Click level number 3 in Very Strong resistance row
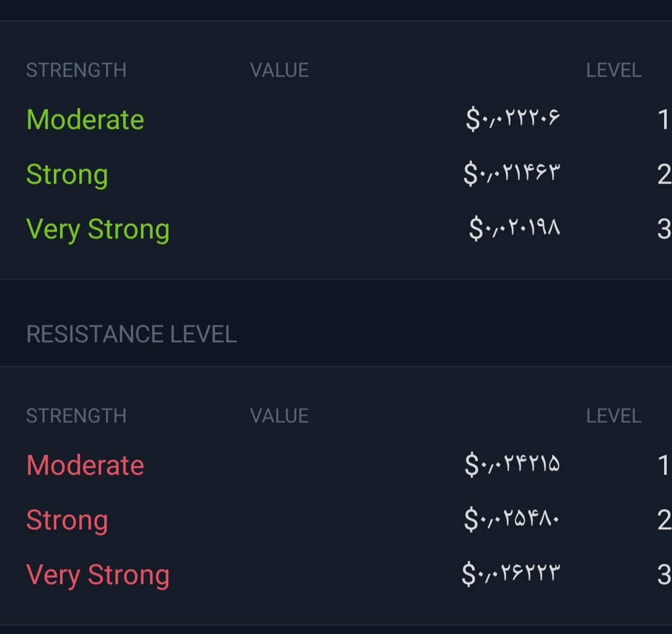 point(664,575)
